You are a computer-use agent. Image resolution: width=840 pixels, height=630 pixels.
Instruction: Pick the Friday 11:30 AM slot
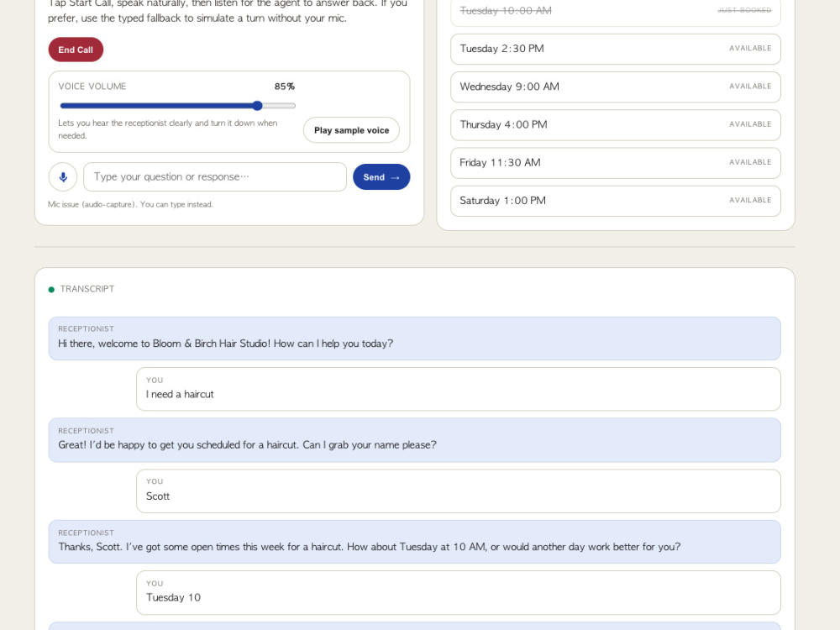point(616,163)
